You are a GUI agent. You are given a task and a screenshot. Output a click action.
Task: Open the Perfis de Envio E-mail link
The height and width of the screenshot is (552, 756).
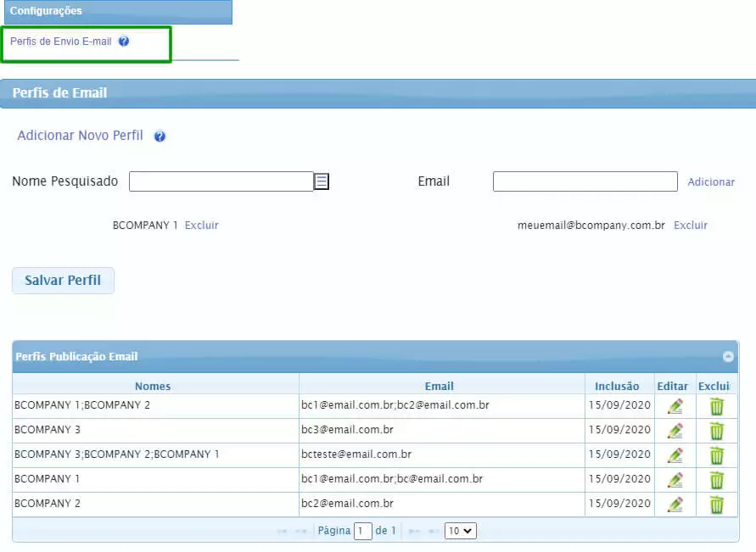[x=61, y=42]
